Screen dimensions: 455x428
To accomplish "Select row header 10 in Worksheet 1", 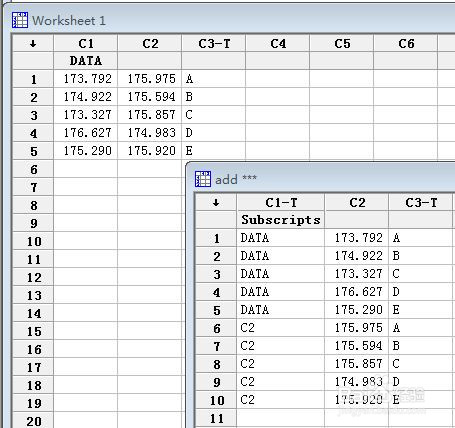I will [x=33, y=241].
